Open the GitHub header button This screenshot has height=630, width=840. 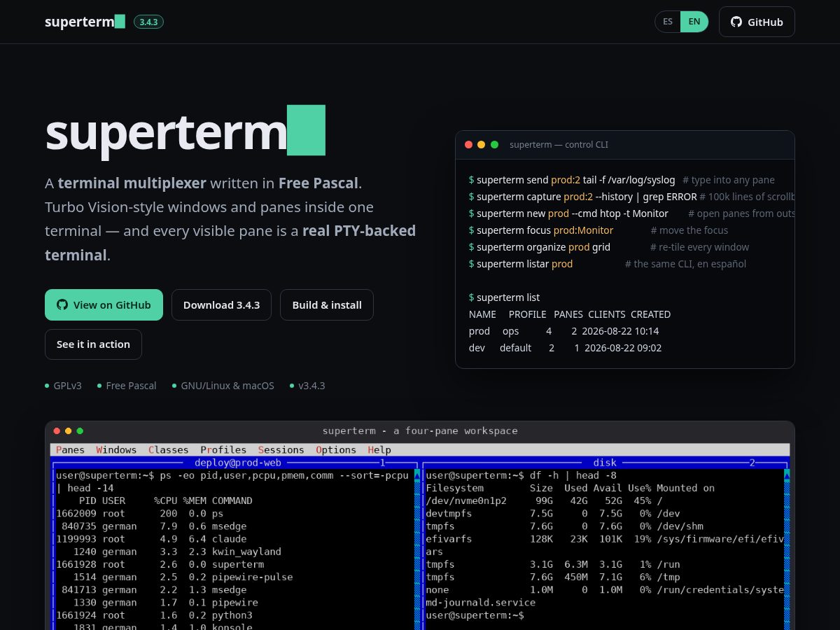[x=757, y=22]
